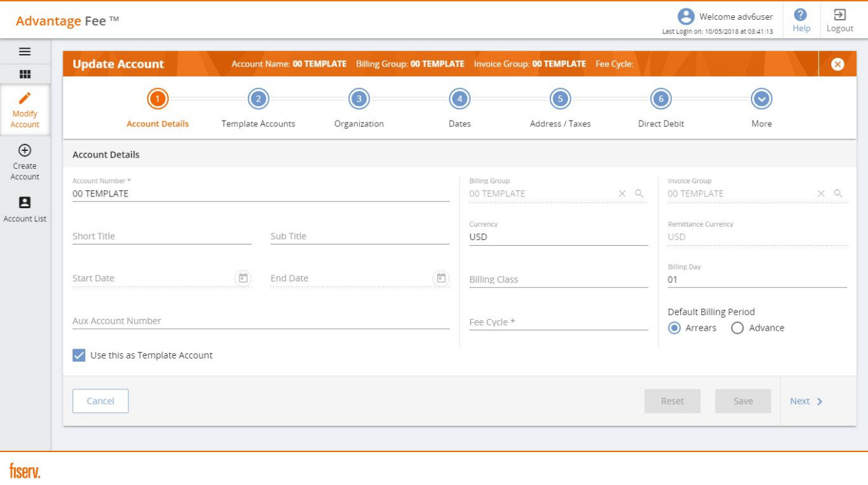Uncheck Use this as Template Account
This screenshot has height=485, width=868.
[x=79, y=355]
